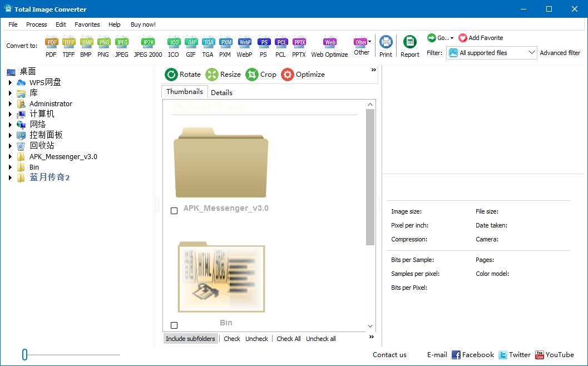
Task: Open the Process menu
Action: tap(36, 24)
